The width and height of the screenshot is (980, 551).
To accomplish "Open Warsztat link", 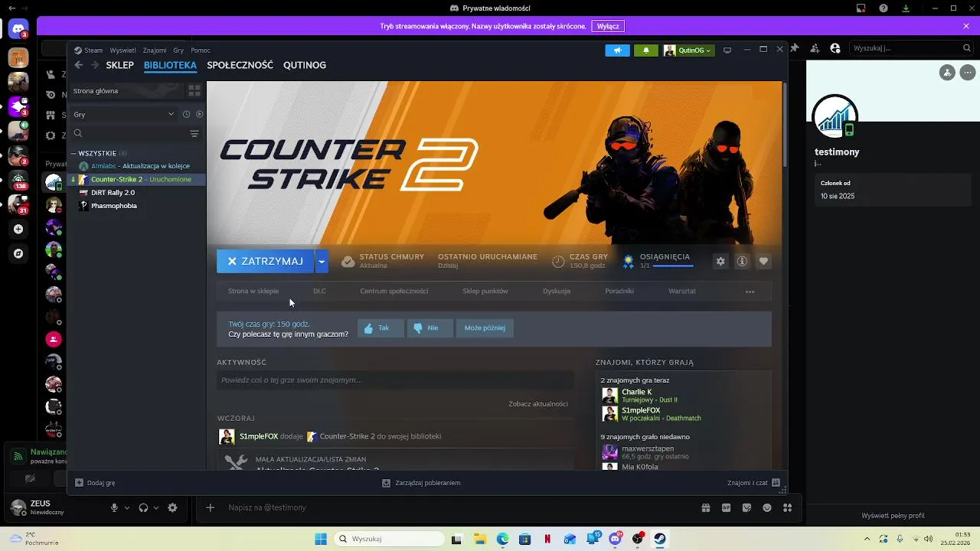I will point(682,292).
